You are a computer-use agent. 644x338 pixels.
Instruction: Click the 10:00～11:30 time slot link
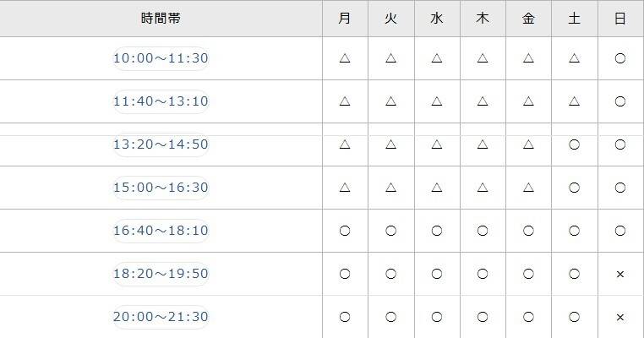pos(161,58)
